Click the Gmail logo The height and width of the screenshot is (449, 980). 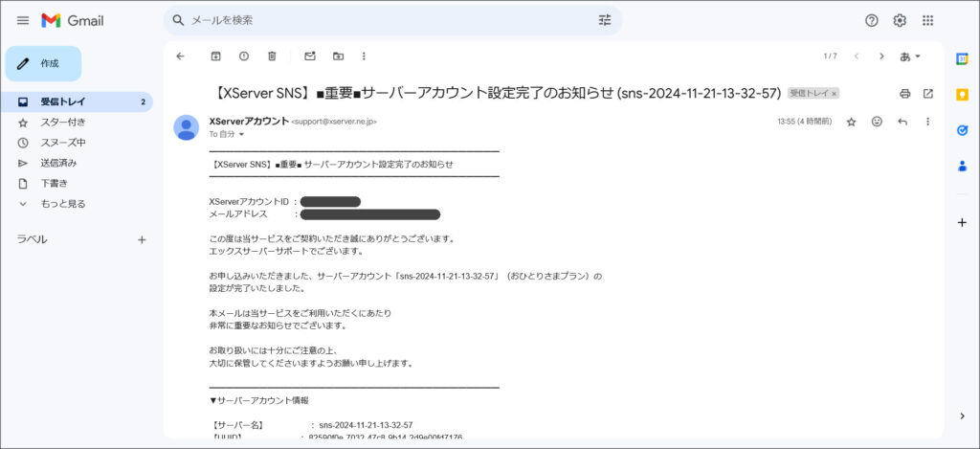tap(73, 21)
